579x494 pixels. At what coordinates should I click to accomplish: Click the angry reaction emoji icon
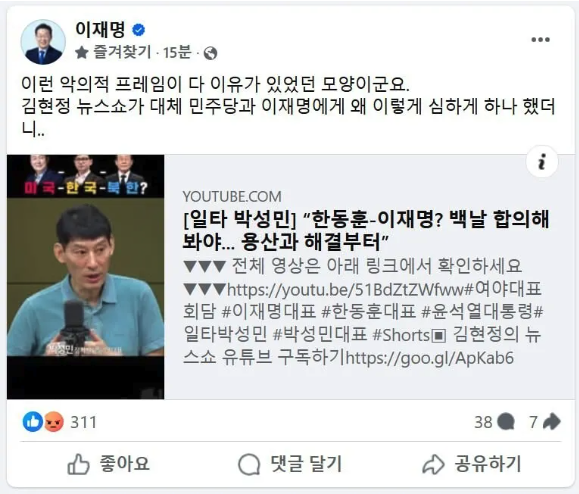54,422
